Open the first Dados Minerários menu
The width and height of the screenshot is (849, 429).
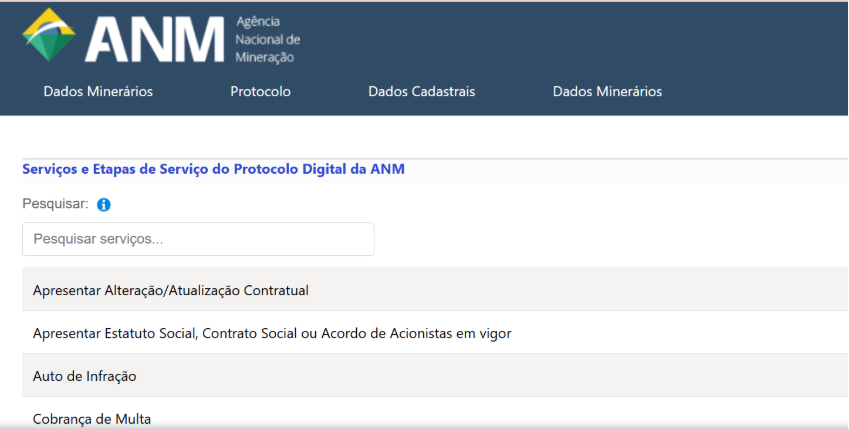point(98,92)
